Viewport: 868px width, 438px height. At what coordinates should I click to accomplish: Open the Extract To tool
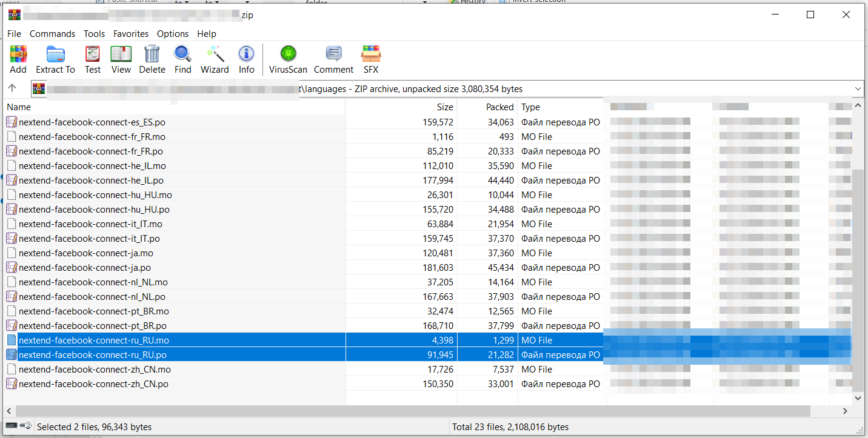tap(56, 59)
